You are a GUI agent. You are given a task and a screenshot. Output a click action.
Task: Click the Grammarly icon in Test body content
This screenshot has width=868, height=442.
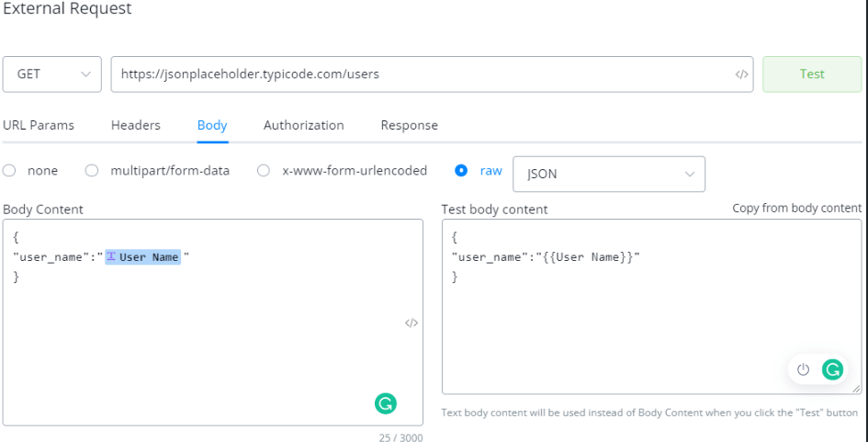832,369
